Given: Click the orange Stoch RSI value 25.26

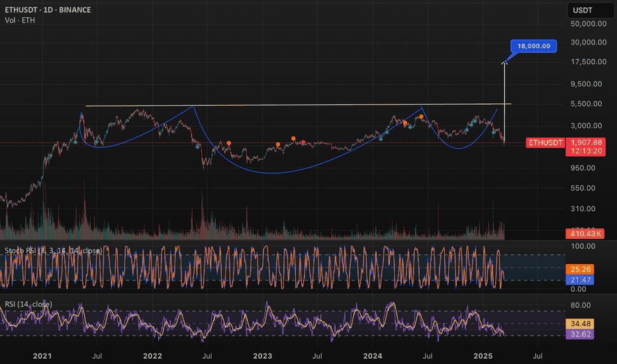Looking at the screenshot, I should [x=580, y=269].
